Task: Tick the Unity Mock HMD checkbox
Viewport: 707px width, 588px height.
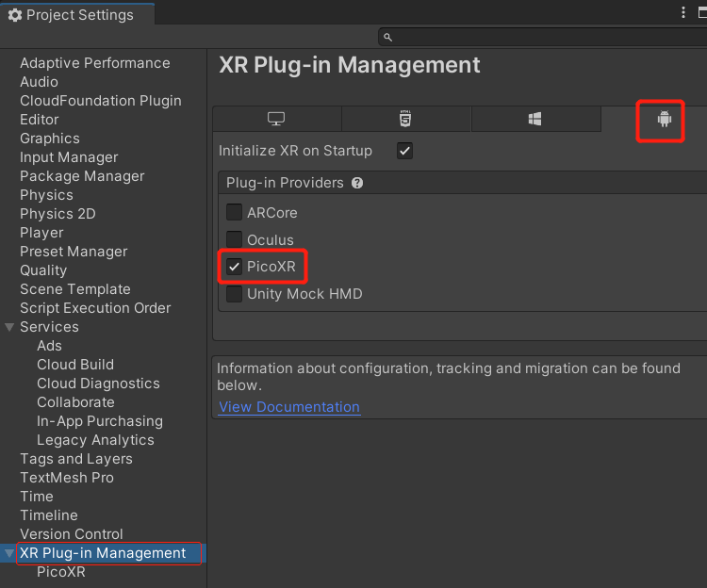Action: 234,294
